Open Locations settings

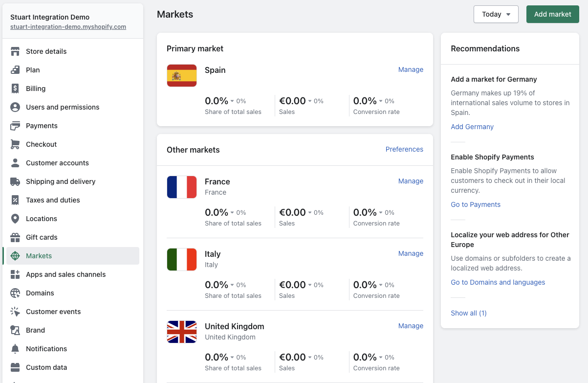click(x=73, y=219)
